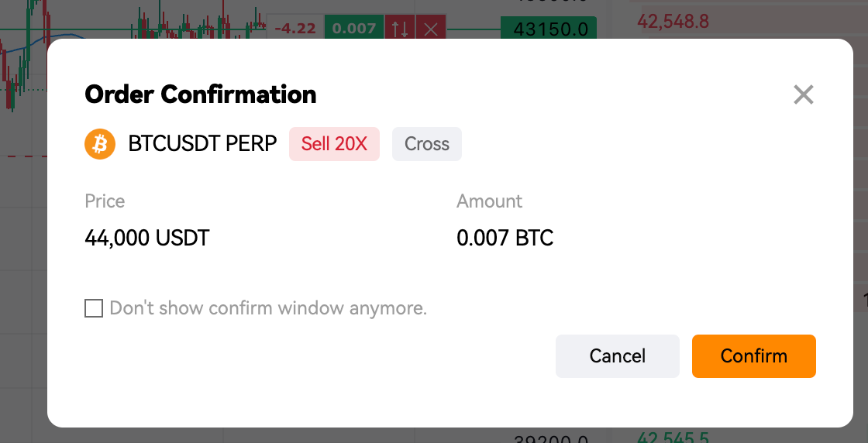
Task: Close the Order Confirmation dialog
Action: click(803, 94)
